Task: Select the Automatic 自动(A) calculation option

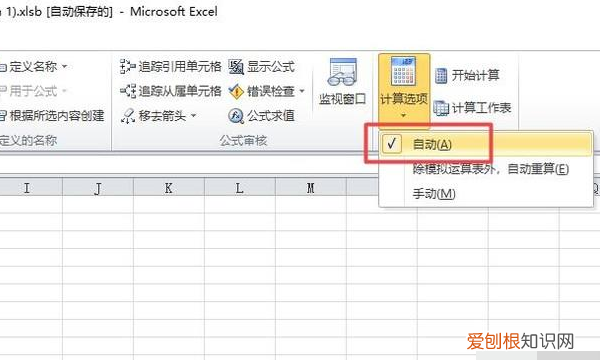Action: pos(486,144)
